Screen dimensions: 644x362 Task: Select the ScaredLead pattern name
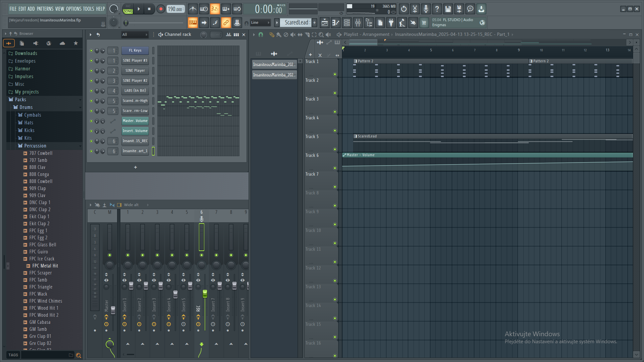[296, 22]
